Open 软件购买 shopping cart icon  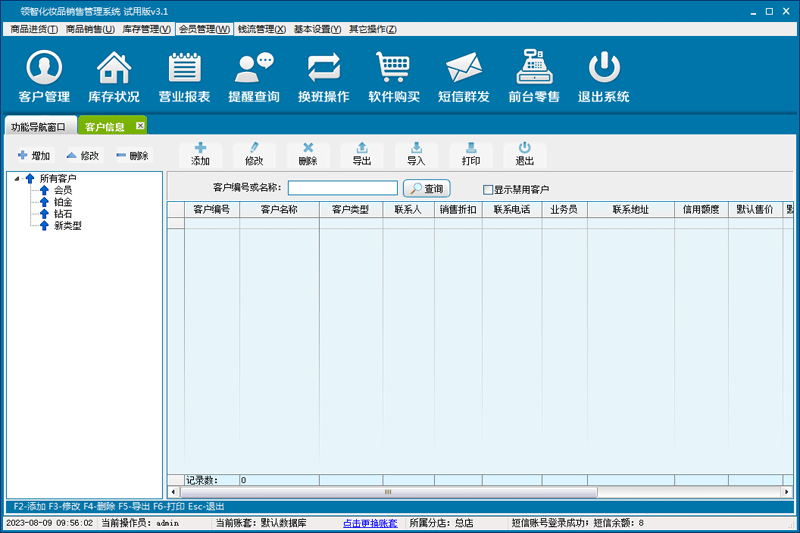coord(394,76)
